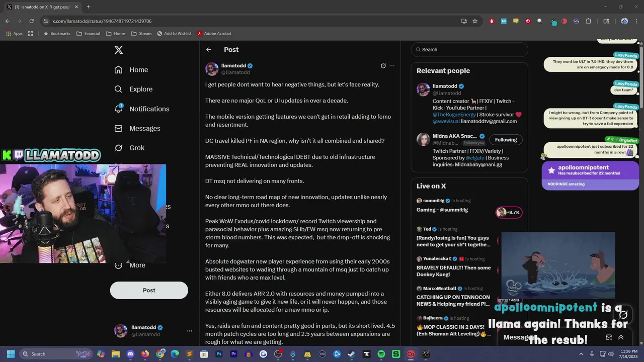
Task: Open File Explorer from the taskbar
Action: (116, 354)
